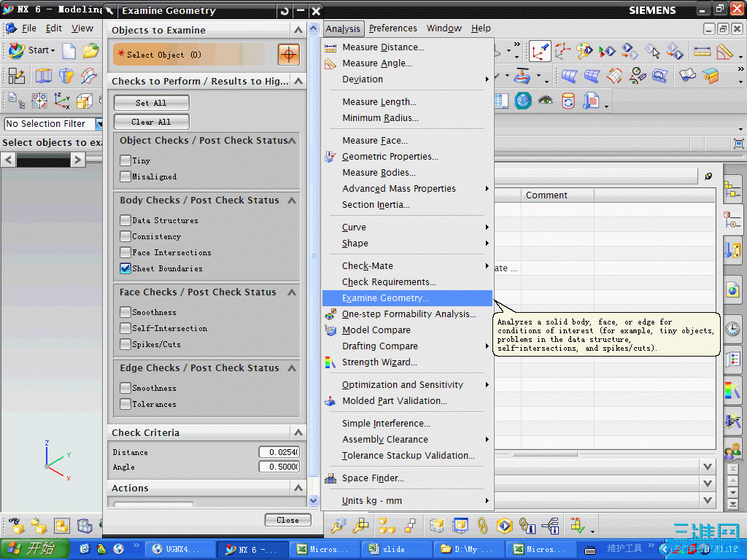Open the Roles icon in right sidebar

(x=732, y=451)
